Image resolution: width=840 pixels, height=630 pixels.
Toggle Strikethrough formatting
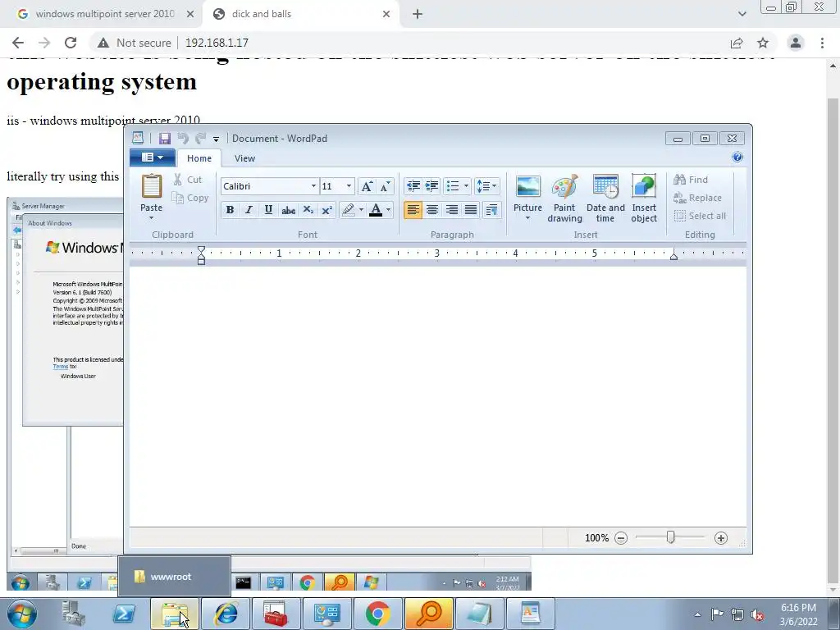[288, 210]
